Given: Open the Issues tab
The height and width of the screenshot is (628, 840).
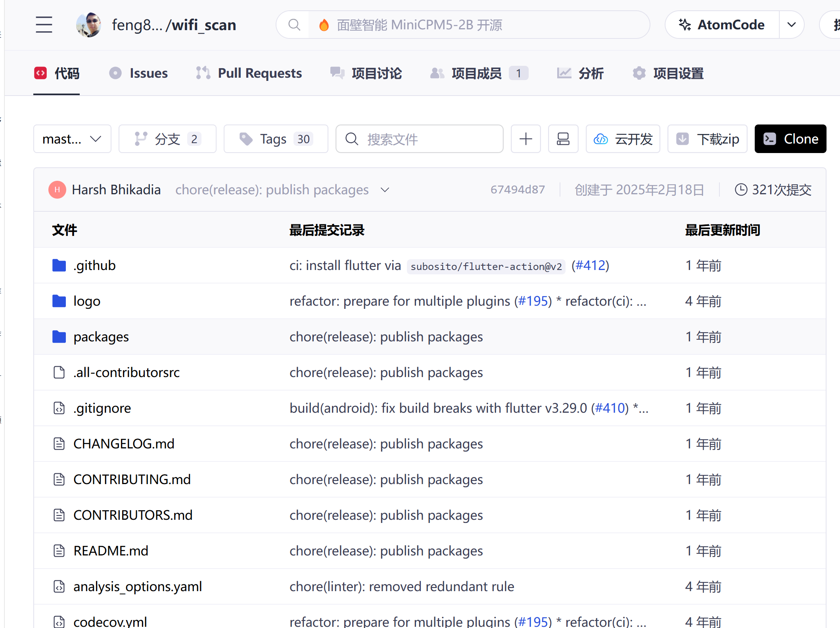Looking at the screenshot, I should (x=138, y=73).
